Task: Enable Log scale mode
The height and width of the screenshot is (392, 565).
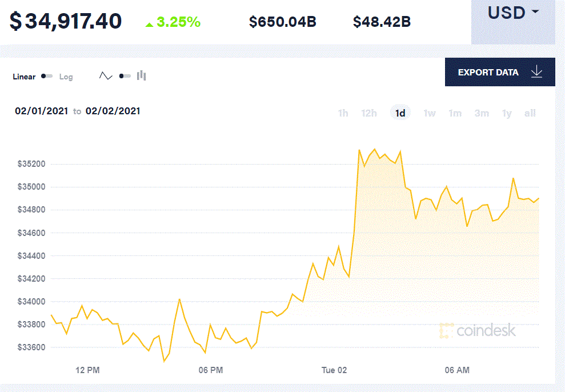Action: click(x=65, y=76)
